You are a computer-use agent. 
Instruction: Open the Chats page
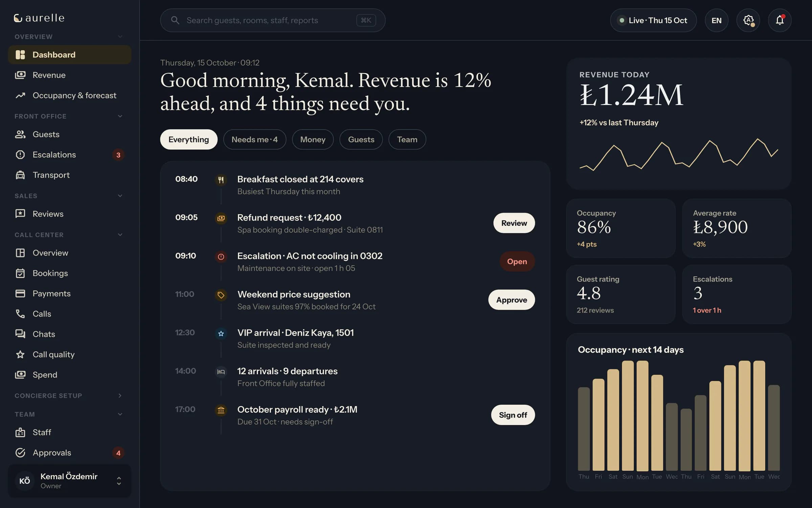(69, 334)
